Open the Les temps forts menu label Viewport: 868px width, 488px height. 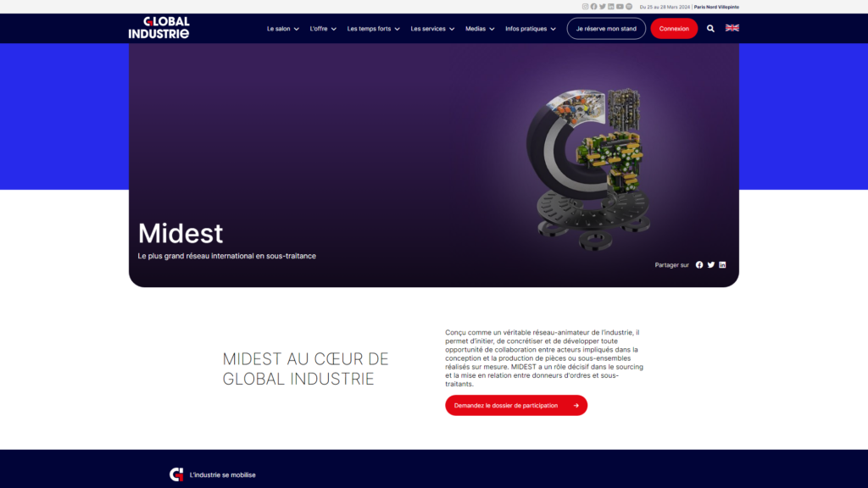(369, 29)
